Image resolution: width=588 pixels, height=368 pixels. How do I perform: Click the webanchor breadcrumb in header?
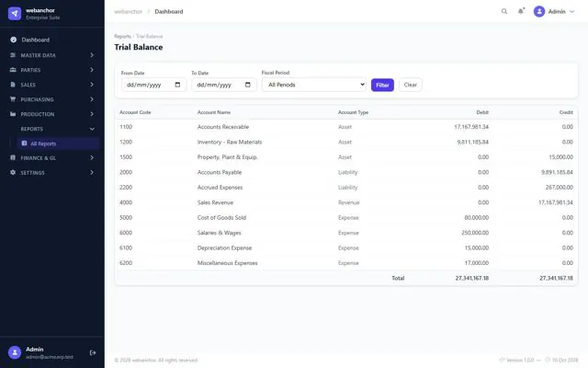(129, 12)
